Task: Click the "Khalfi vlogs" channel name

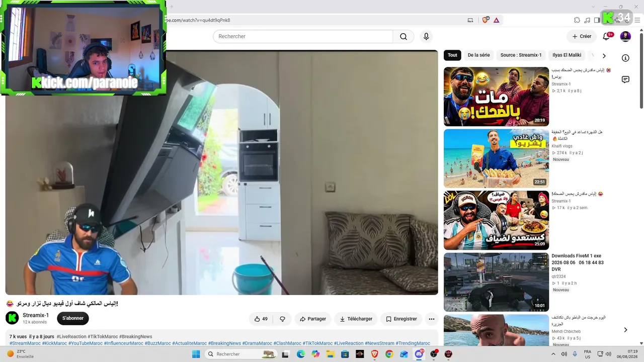Action: [x=562, y=146]
